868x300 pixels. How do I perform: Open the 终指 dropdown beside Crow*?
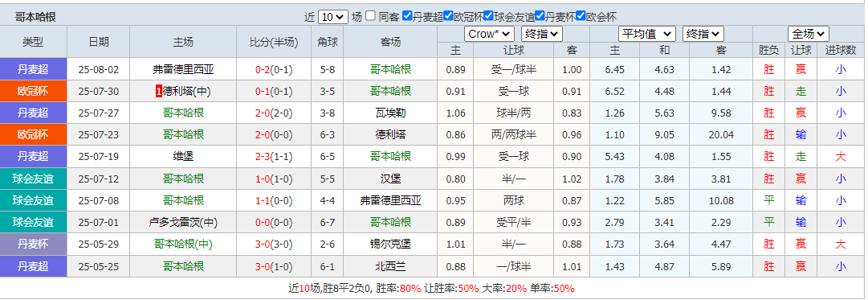[x=543, y=34]
